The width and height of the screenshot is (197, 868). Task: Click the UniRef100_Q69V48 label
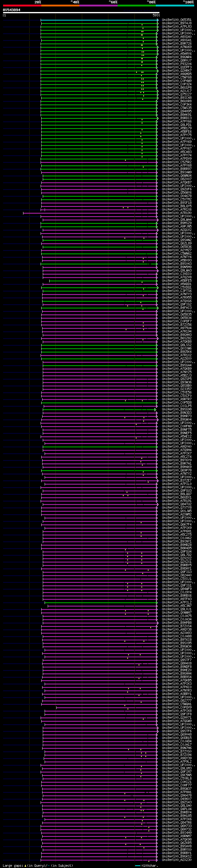[x=176, y=735]
